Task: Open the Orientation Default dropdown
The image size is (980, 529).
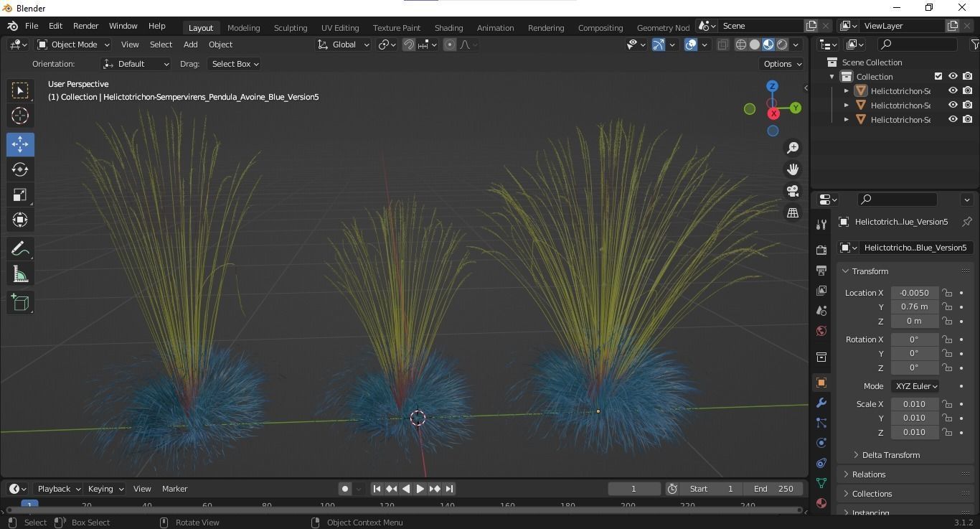Action: 136,64
